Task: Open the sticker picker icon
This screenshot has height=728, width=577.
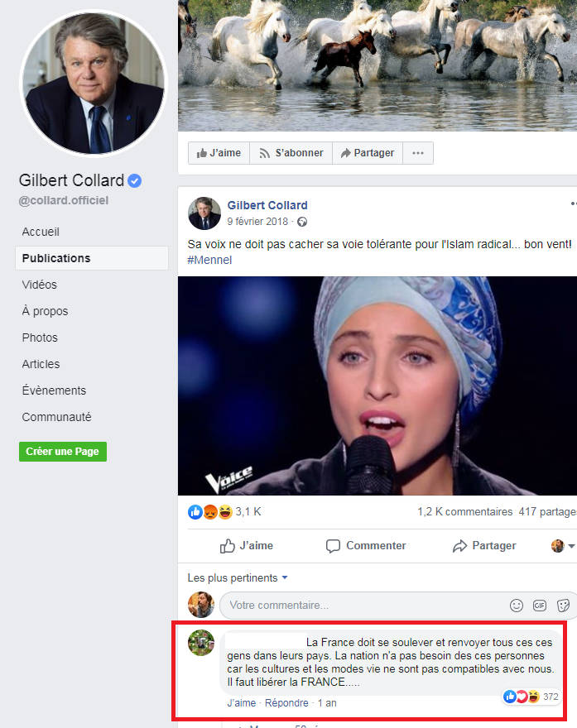Action: (x=563, y=606)
